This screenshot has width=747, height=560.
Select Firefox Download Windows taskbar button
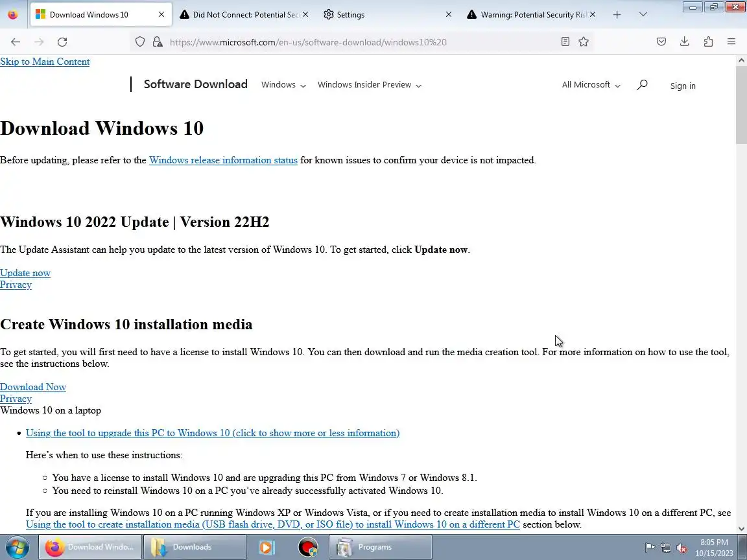tap(89, 547)
